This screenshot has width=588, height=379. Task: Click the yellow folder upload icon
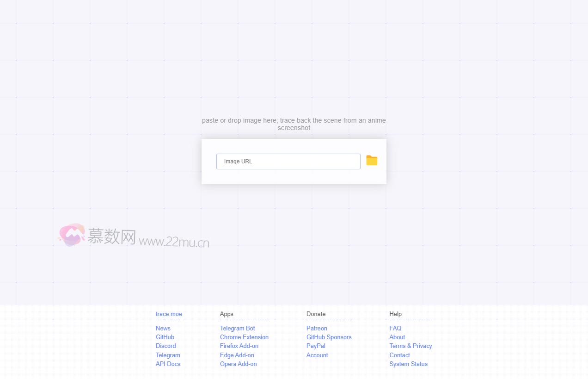372,161
